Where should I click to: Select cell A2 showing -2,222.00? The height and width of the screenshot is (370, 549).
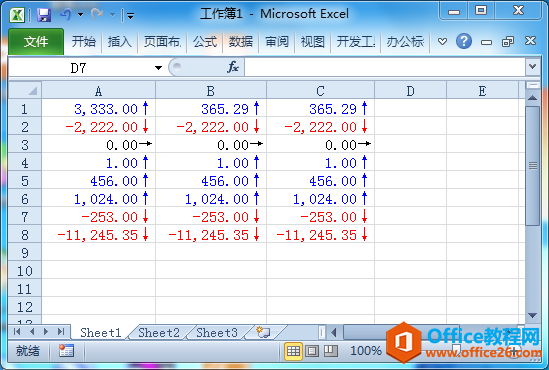pos(98,127)
